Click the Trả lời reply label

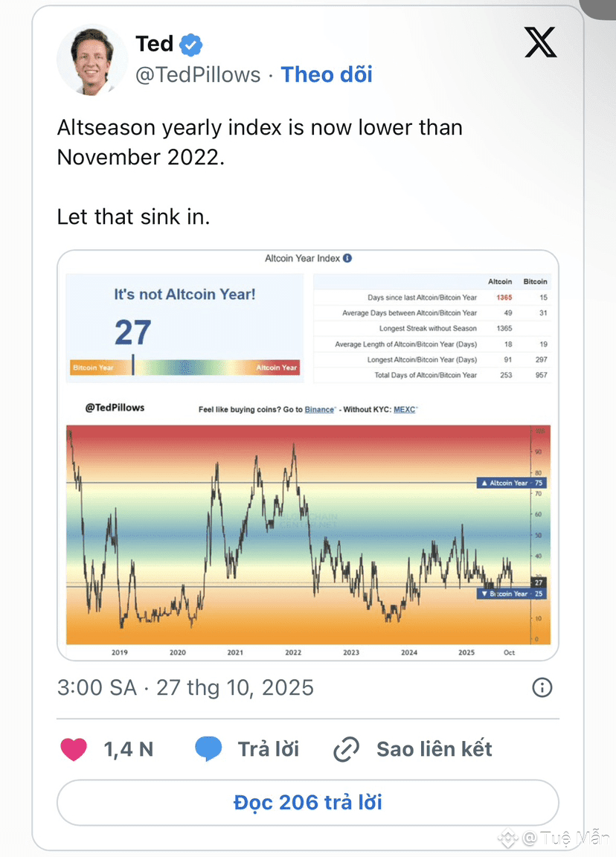(268, 749)
